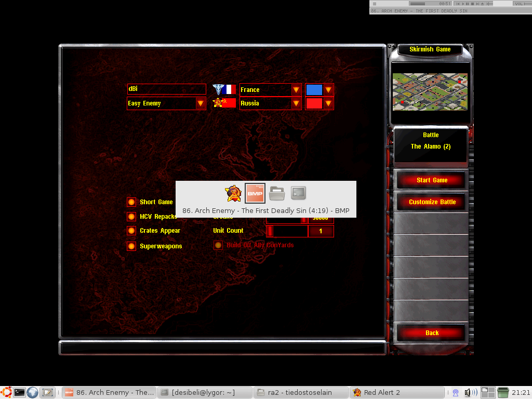Switch to the 86. Arch Enemy taskbar window
The width and height of the screenshot is (532, 399).
[109, 393]
